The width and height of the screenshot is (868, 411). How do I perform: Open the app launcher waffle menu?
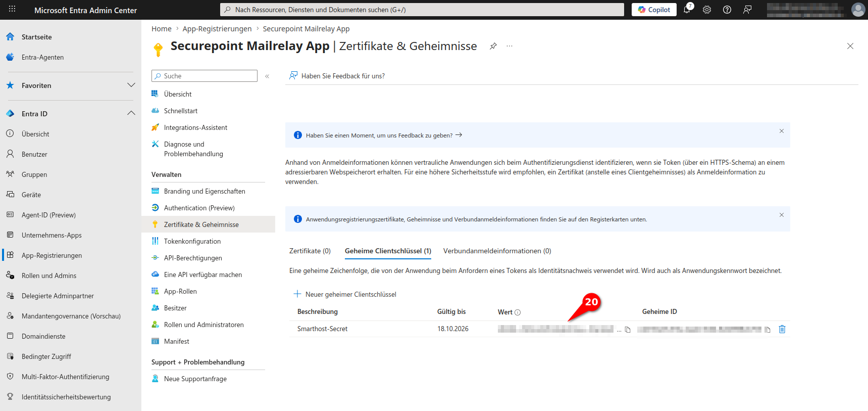point(12,9)
